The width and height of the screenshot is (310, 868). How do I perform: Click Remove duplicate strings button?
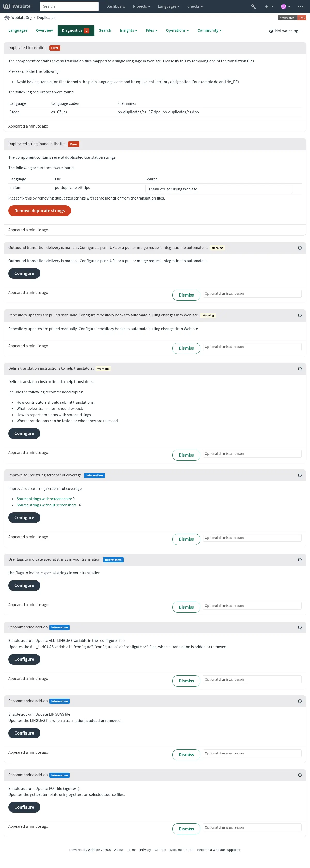pos(40,211)
